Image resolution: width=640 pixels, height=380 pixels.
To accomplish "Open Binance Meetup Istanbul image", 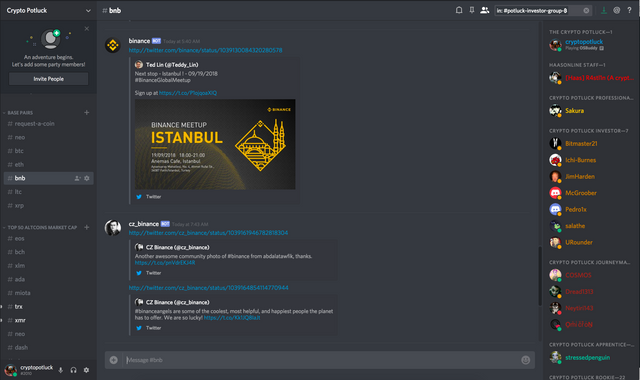I will point(215,144).
